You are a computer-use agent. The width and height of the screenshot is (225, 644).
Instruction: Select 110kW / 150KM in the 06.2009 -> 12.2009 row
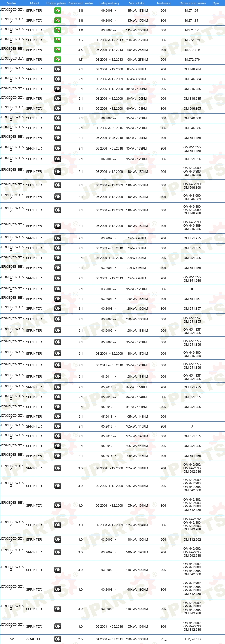click(x=137, y=354)
